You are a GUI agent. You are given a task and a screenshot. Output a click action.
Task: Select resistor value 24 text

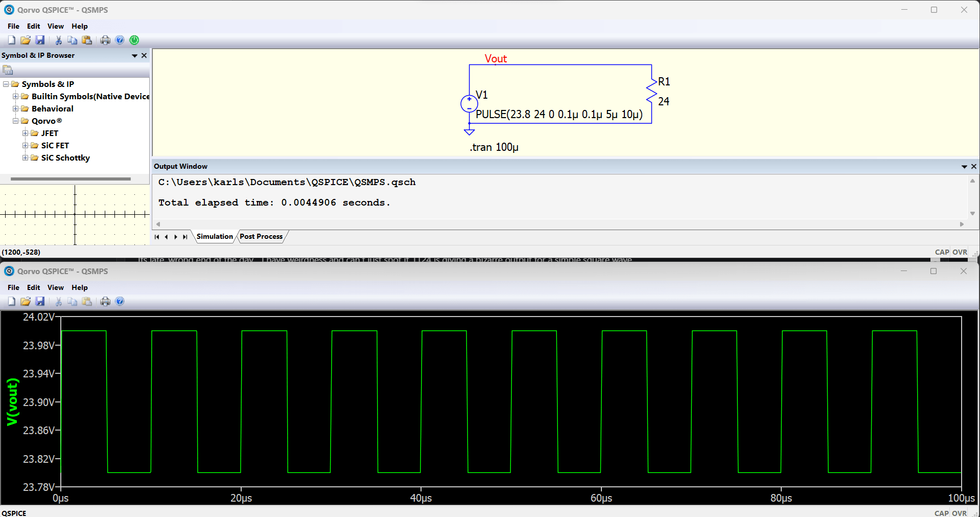664,101
